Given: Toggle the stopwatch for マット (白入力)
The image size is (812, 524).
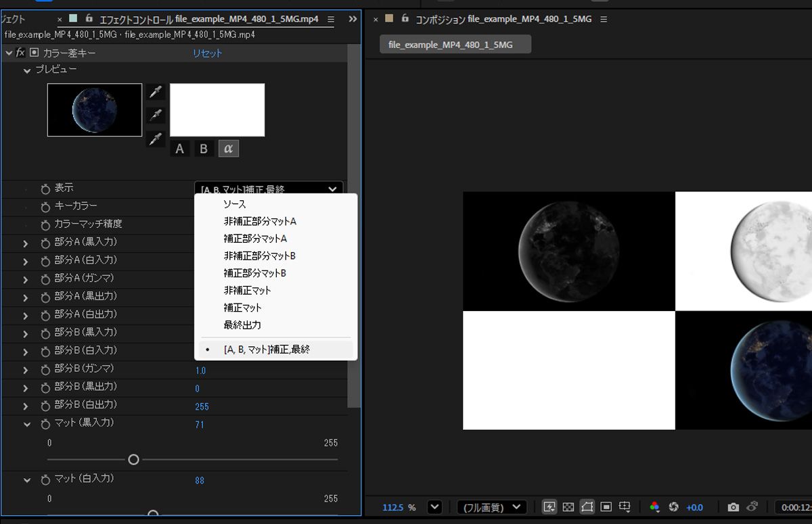Looking at the screenshot, I should coord(45,479).
